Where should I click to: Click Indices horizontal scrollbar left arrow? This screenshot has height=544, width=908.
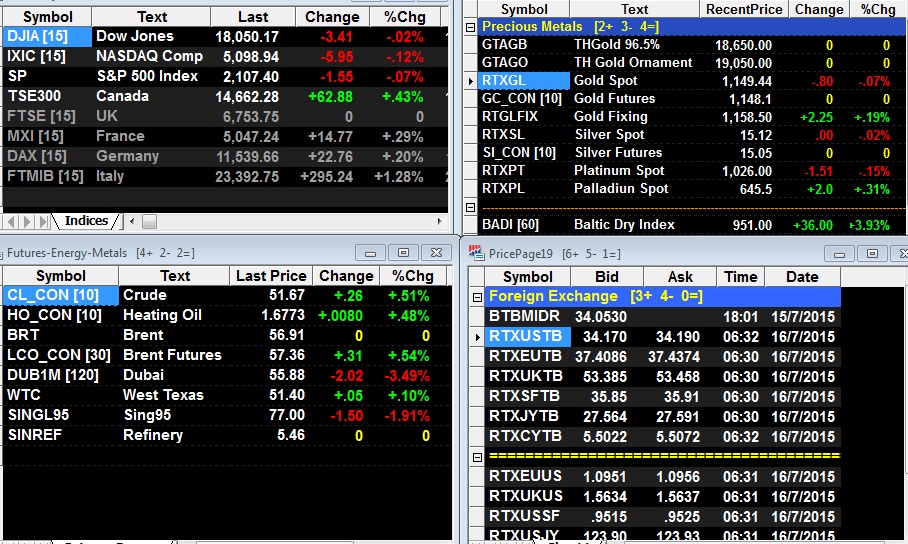132,221
